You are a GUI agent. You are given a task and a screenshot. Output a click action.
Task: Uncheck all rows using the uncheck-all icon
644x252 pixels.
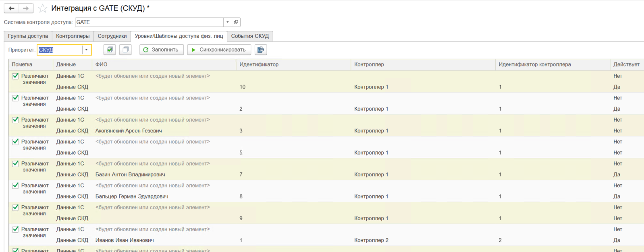[125, 50]
